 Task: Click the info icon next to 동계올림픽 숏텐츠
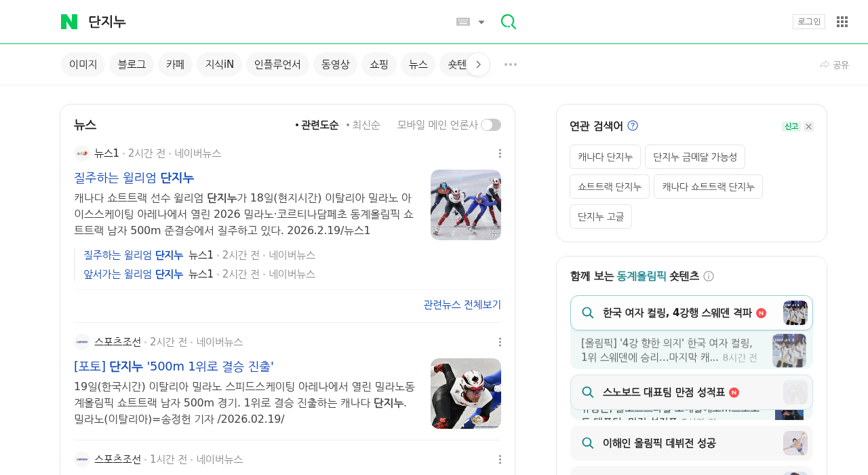click(x=709, y=276)
